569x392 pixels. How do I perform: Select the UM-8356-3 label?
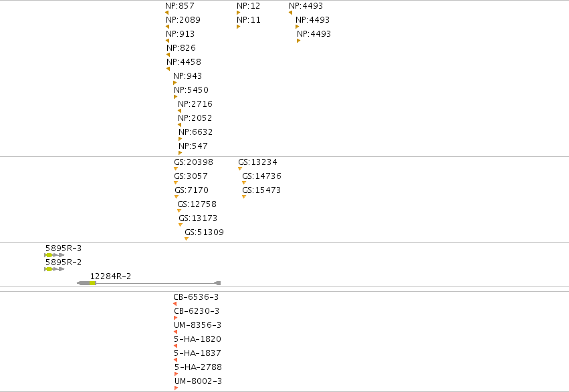198,325
